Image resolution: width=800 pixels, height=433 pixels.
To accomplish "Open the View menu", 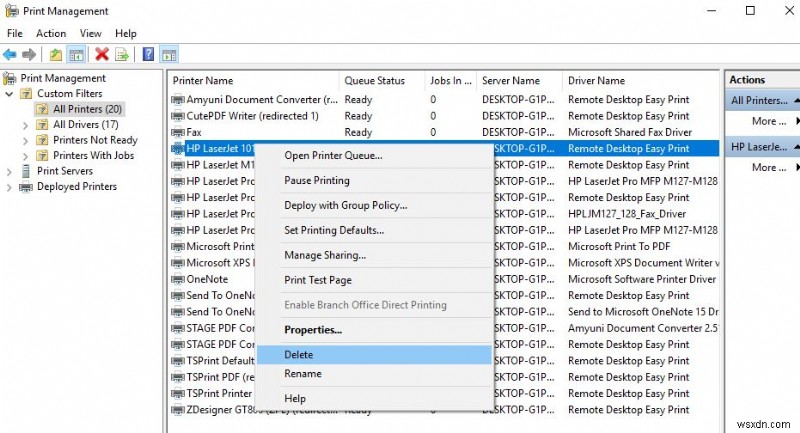I will 90,34.
